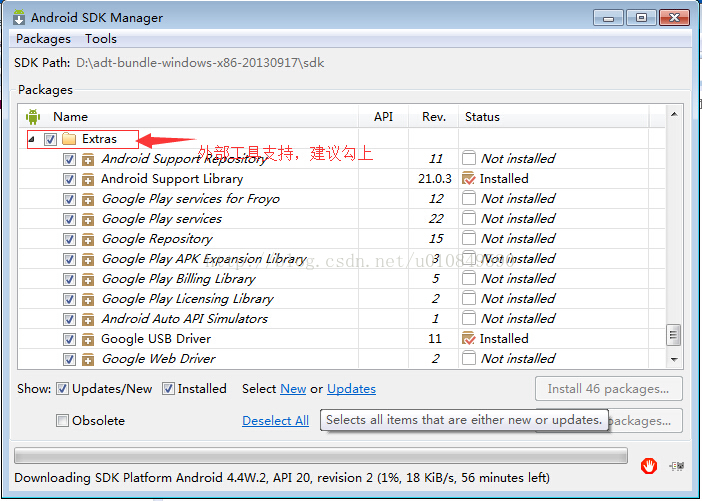
Task: Click Not installed status icon for Google Play Billing Library
Action: pyautogui.click(x=469, y=278)
